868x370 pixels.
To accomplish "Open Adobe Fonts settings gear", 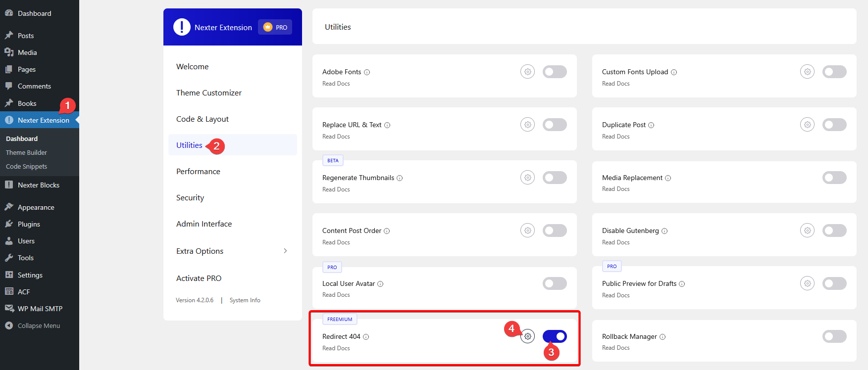I will 527,71.
